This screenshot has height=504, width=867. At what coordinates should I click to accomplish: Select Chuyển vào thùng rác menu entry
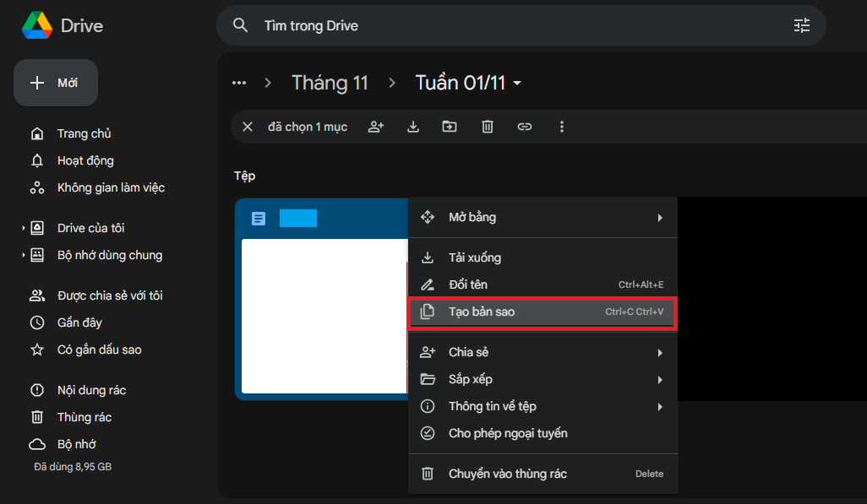[543, 474]
